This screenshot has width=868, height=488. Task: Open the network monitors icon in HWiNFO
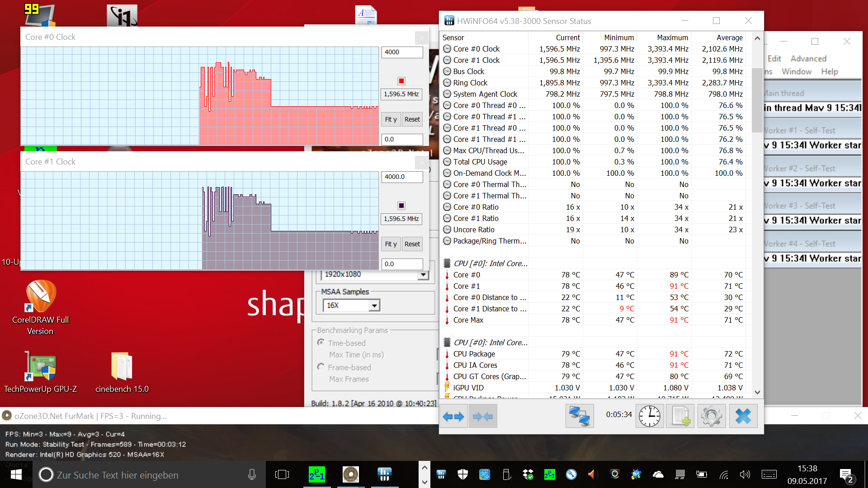579,416
